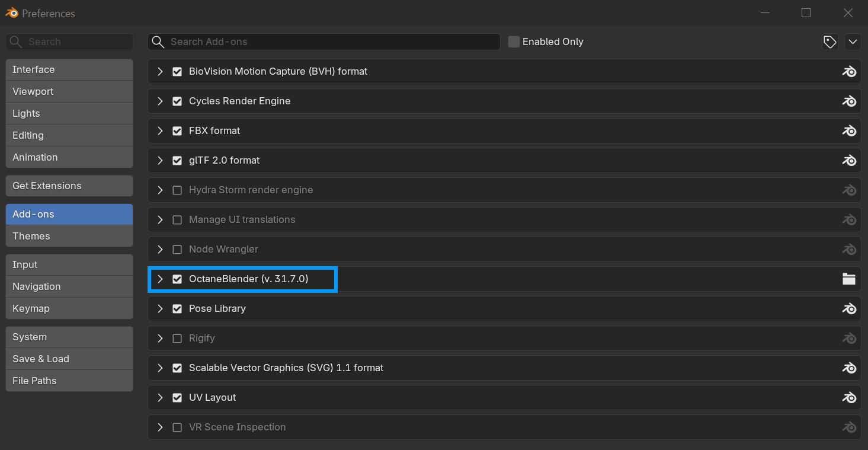Viewport: 868px width, 450px height.
Task: Toggle the Enabled Only checkbox
Action: tap(514, 42)
